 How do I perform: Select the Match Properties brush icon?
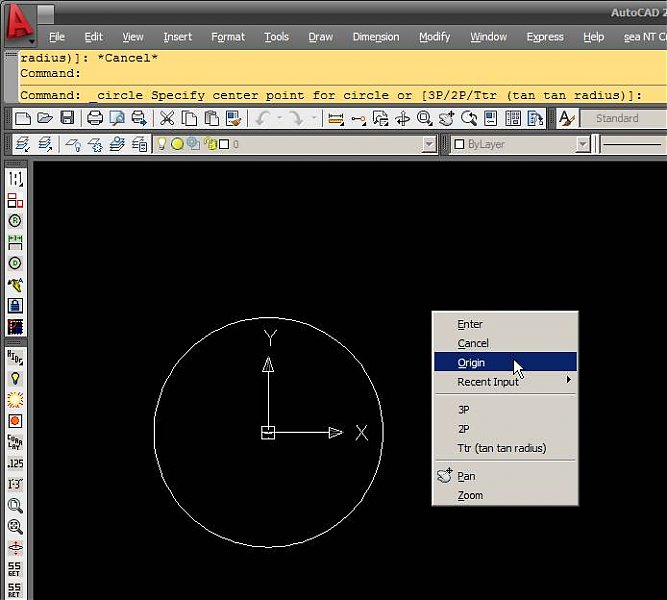pos(234,118)
